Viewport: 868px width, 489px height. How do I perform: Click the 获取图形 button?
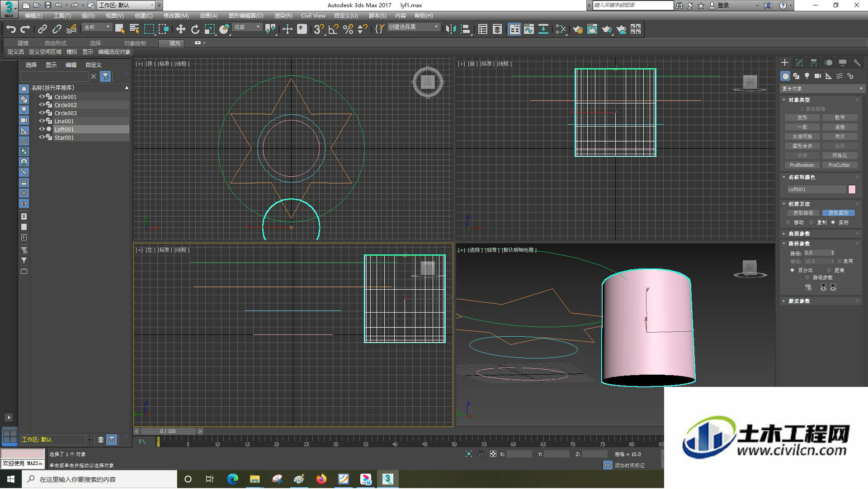click(839, 213)
